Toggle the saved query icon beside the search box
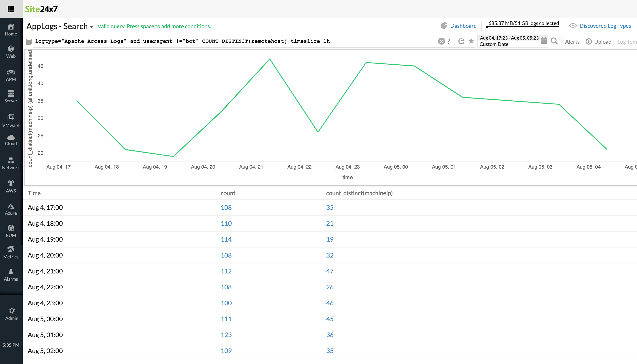The width and height of the screenshot is (637, 364). (29, 41)
